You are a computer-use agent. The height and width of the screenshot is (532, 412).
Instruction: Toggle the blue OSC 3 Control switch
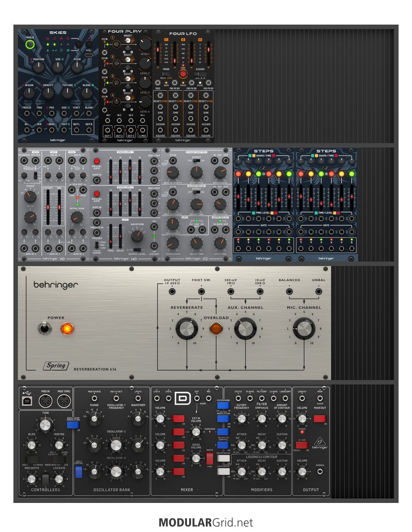point(79,472)
